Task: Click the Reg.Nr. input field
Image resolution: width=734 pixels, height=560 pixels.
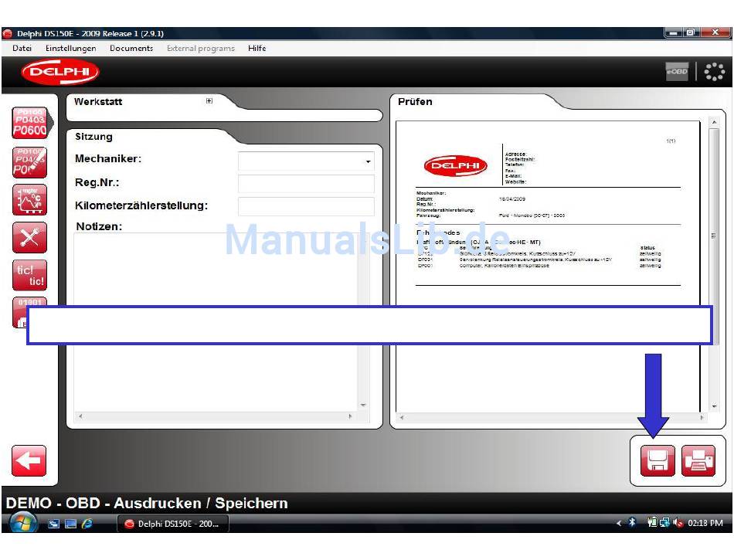Action: coord(306,183)
